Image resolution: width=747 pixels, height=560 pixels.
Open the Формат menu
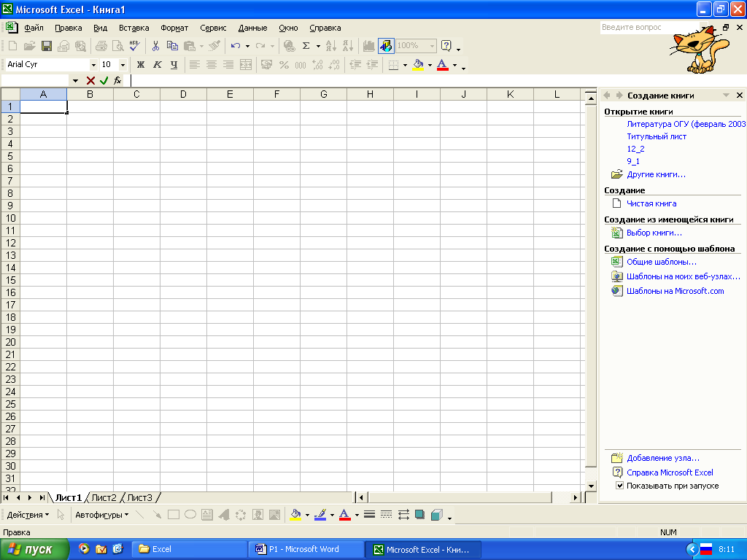174,28
